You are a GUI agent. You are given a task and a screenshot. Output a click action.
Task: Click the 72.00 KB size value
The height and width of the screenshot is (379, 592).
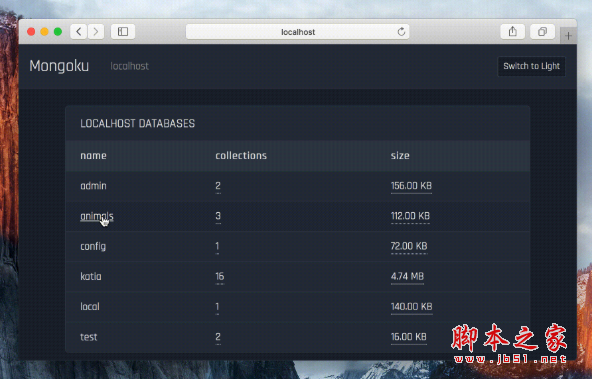409,246
